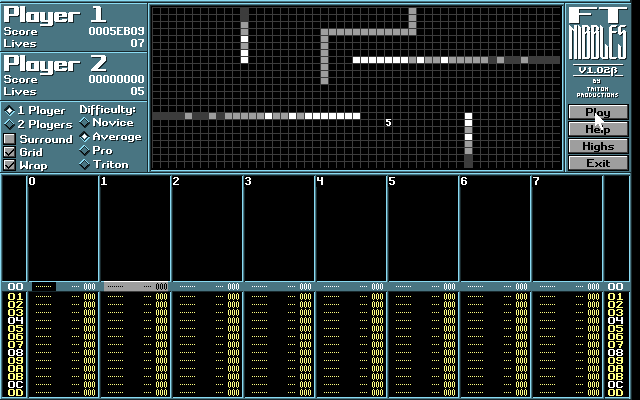
Task: Toggle the Wrap checkbox
Action: (x=10, y=165)
